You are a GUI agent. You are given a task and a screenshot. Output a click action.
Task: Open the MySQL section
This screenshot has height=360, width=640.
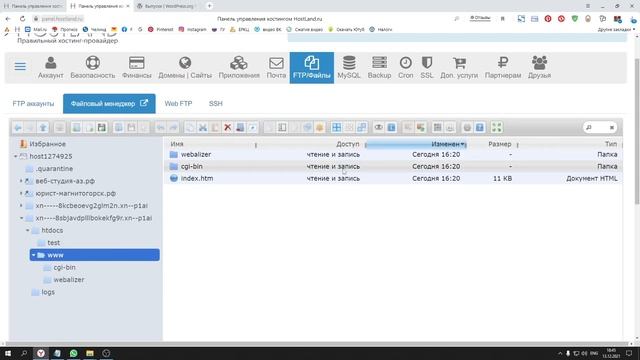[x=349, y=68]
